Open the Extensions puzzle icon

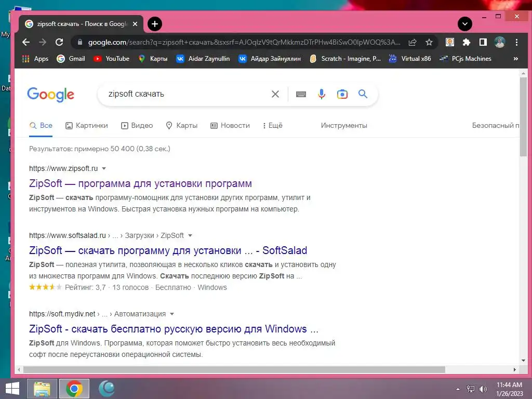pyautogui.click(x=466, y=42)
